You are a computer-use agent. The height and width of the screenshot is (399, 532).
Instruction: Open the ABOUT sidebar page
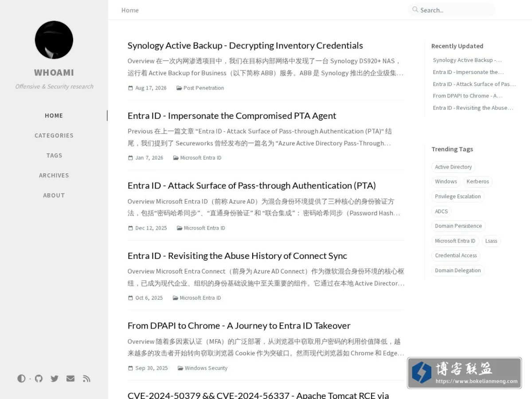pyautogui.click(x=54, y=195)
